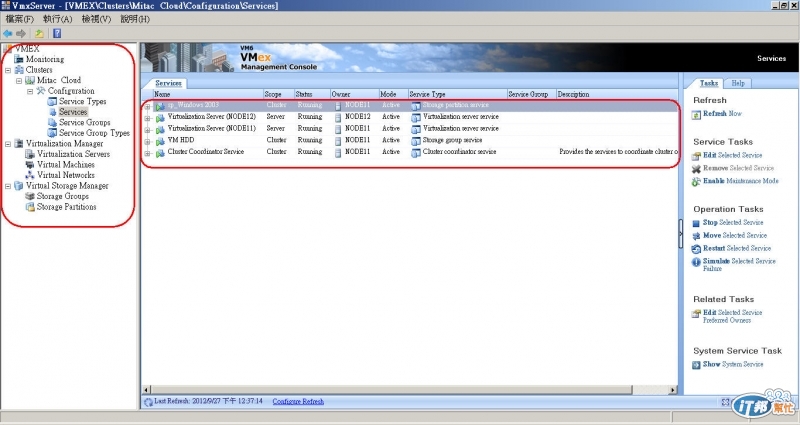The width and height of the screenshot is (800, 425).
Task: Click the Scope column header
Action: (279, 94)
